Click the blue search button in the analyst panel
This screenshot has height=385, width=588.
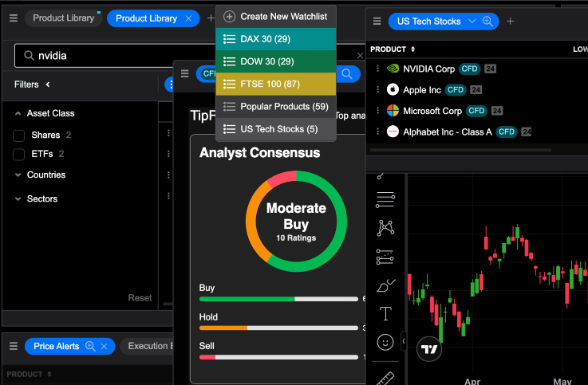pyautogui.click(x=347, y=74)
